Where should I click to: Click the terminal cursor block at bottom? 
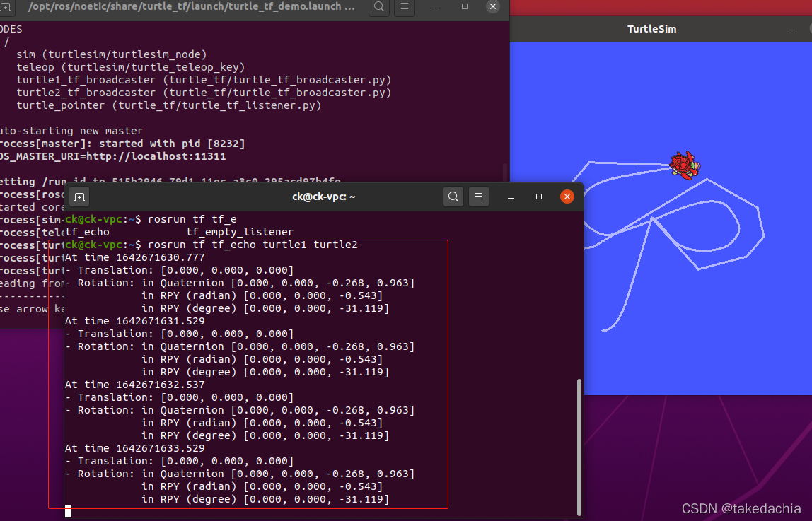69,511
